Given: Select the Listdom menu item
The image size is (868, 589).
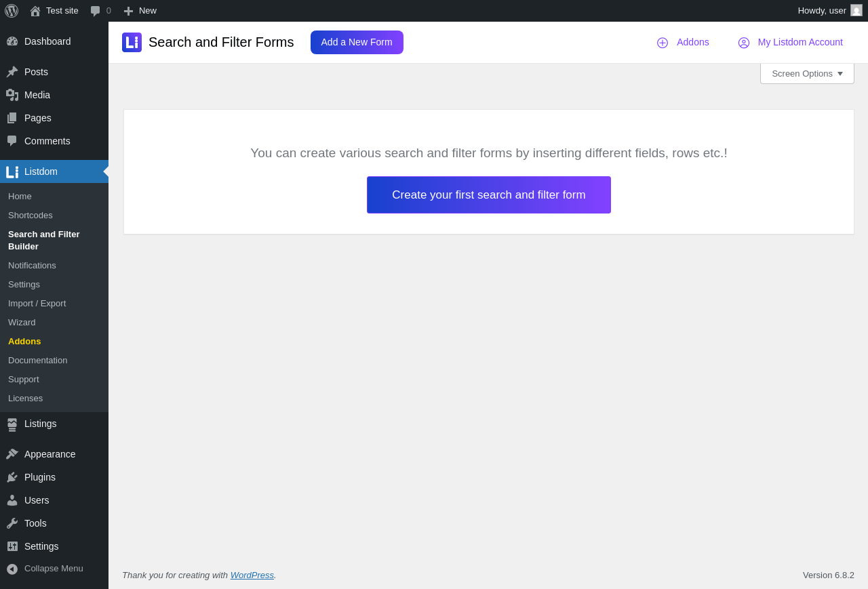Looking at the screenshot, I should coord(54,171).
